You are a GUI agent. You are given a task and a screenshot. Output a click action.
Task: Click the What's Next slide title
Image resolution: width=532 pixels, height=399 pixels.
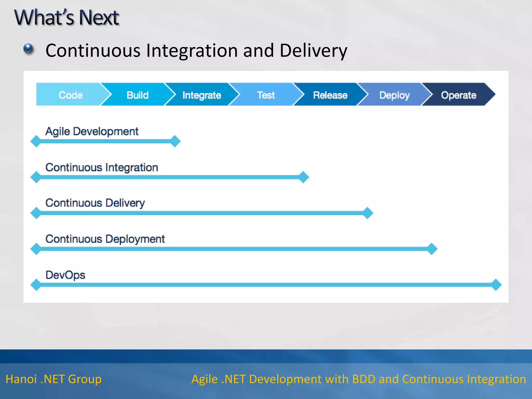(x=66, y=17)
